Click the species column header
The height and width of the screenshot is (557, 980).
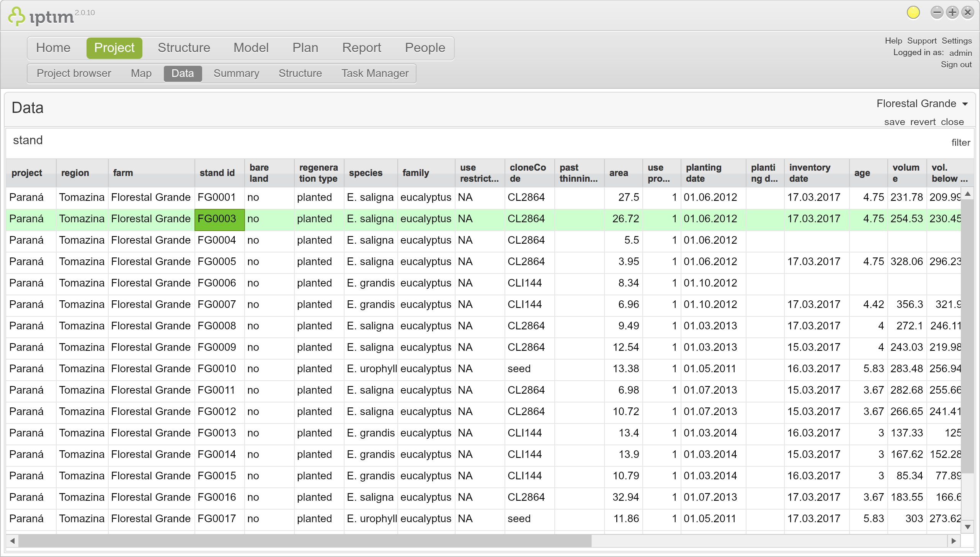371,173
